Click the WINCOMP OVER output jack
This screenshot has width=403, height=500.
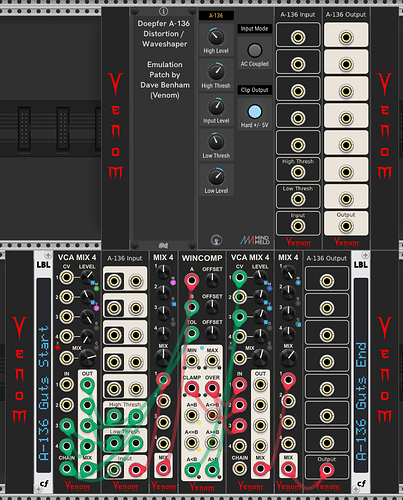(x=212, y=388)
